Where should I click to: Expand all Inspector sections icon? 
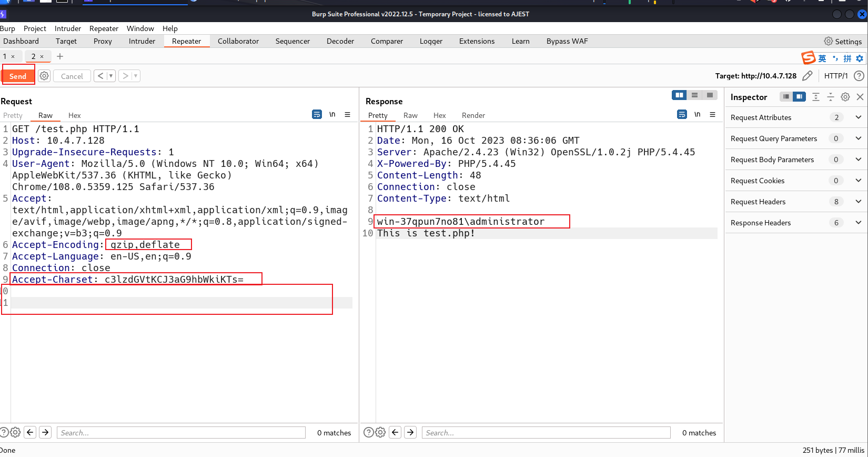pyautogui.click(x=816, y=97)
